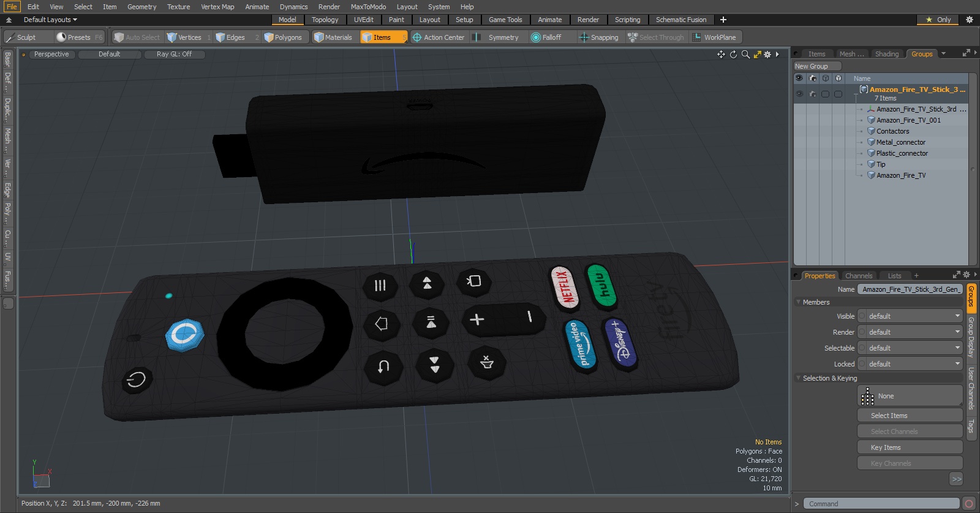Click the None keying button
Viewport: 980px width, 513px height.
(x=910, y=396)
